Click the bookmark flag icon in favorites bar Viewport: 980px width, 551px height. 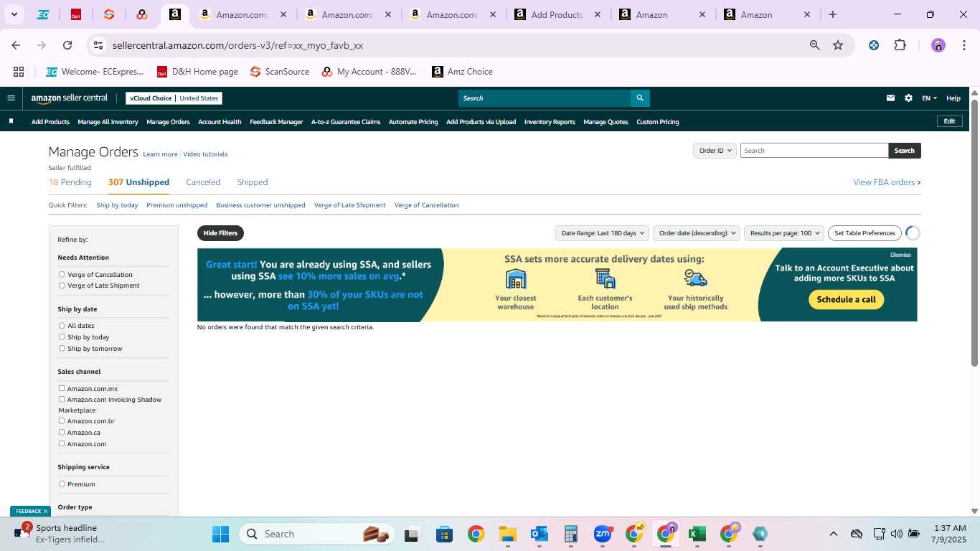coord(11,121)
